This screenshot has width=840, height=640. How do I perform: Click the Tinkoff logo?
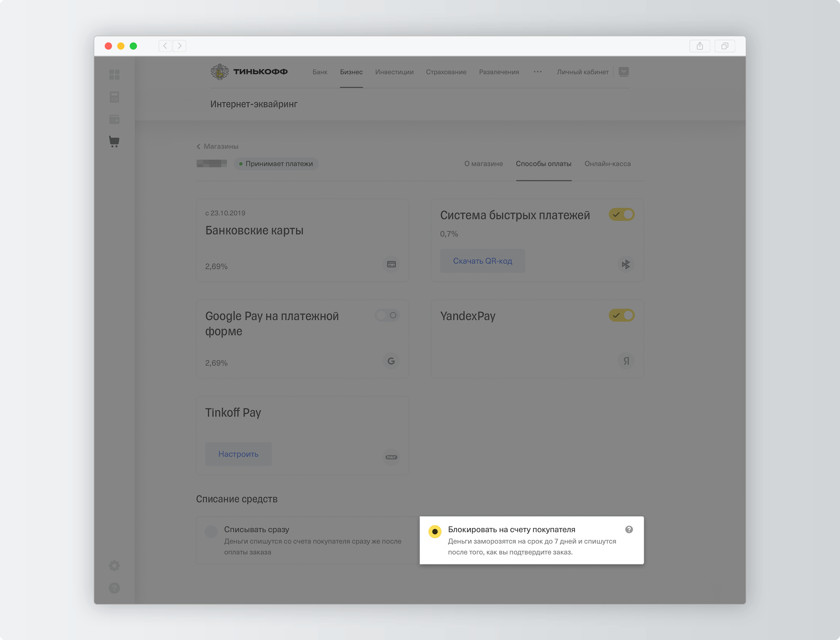(x=249, y=72)
